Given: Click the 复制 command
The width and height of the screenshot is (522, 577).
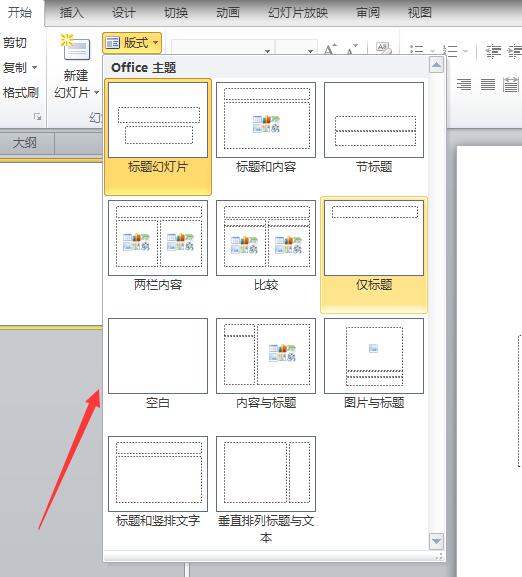Looking at the screenshot, I should tap(15, 68).
